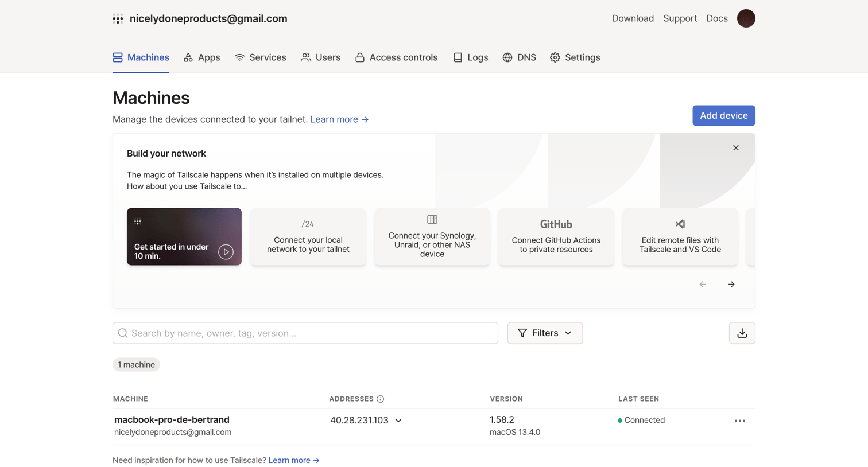Open the user avatar menu
Image resolution: width=868 pixels, height=467 pixels.
click(746, 18)
